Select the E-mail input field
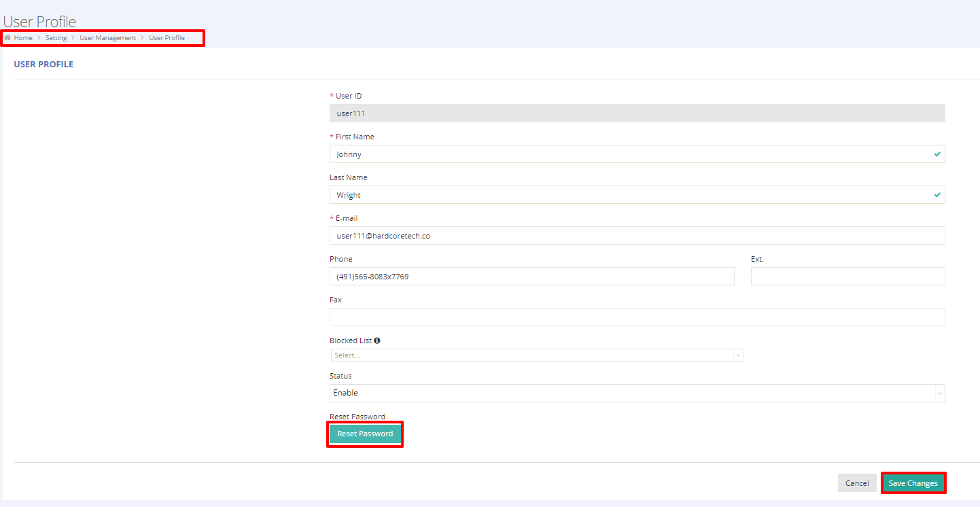Viewport: 980px width, 507px height. coord(637,236)
